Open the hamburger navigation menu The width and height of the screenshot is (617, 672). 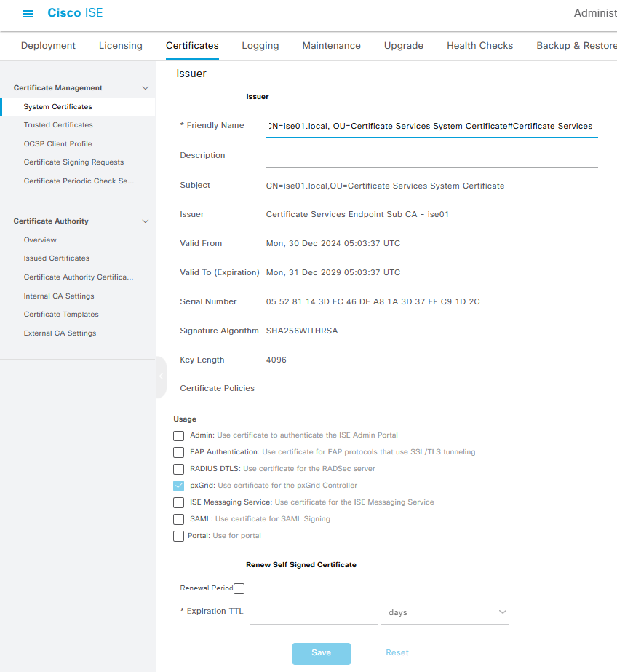pos(28,14)
